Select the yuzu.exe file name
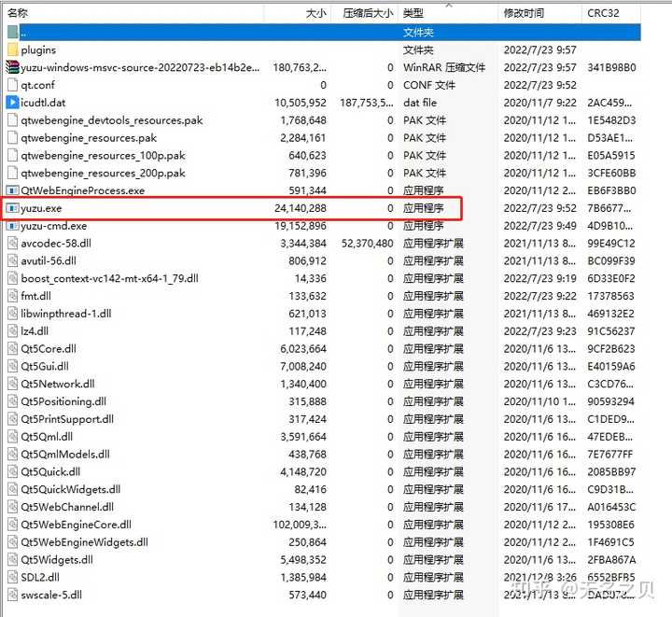Screen dimensions: 672x617 click(x=41, y=208)
